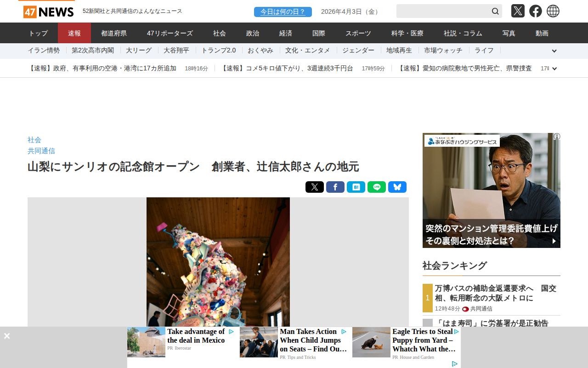This screenshot has height=368, width=588.
Task: Open the 国際 tab
Action: (x=319, y=33)
